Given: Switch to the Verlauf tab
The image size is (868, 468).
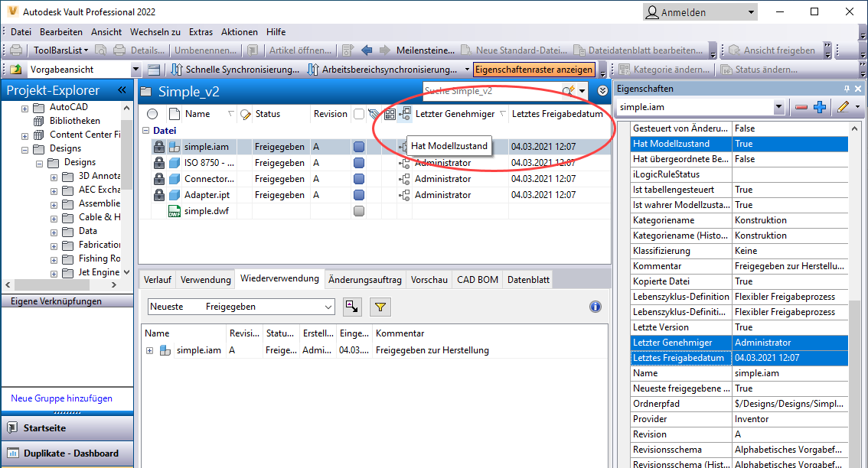Looking at the screenshot, I should click(x=157, y=280).
